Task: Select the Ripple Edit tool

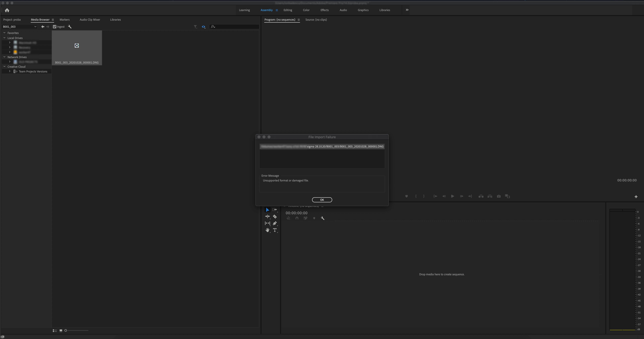Action: [267, 217]
